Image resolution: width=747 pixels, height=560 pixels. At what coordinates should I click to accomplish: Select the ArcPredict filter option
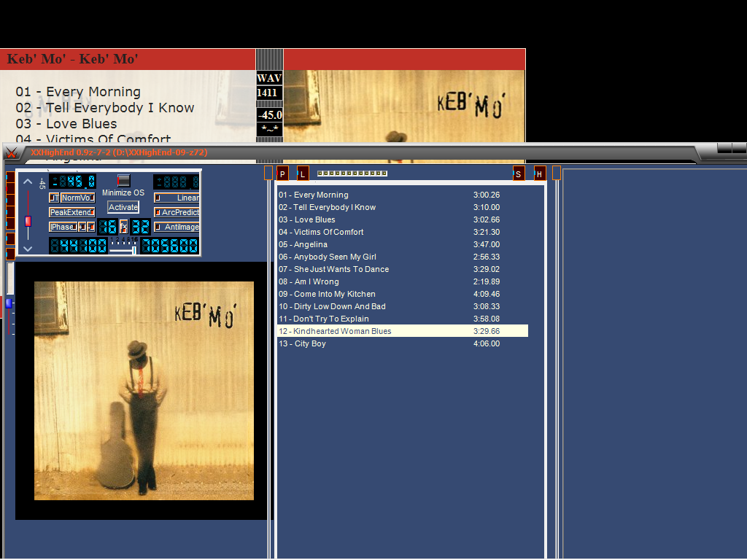coord(177,212)
